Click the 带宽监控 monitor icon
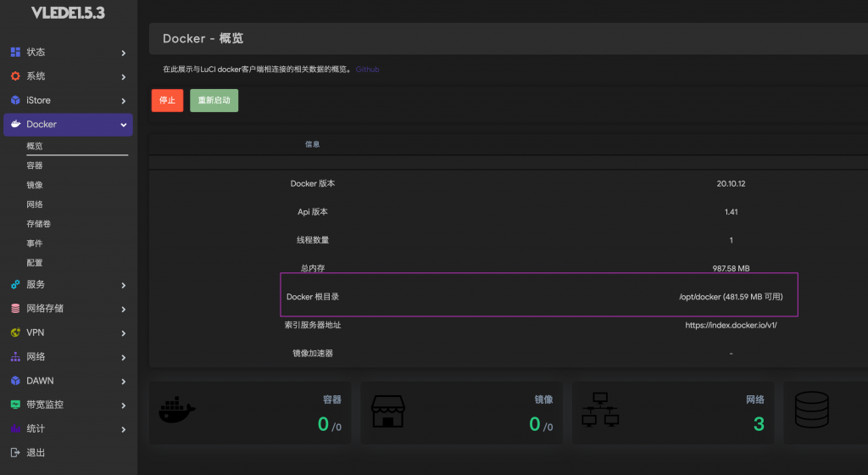 (x=15, y=405)
